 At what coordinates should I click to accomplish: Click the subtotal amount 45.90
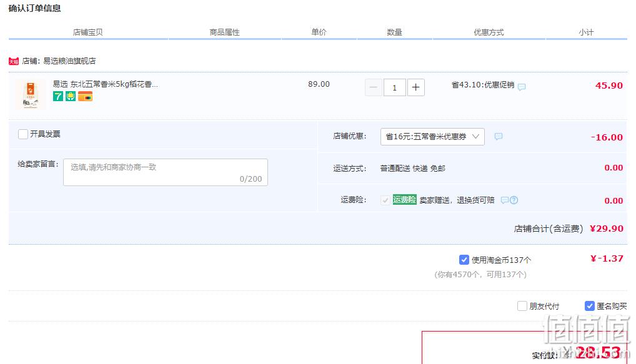click(609, 86)
